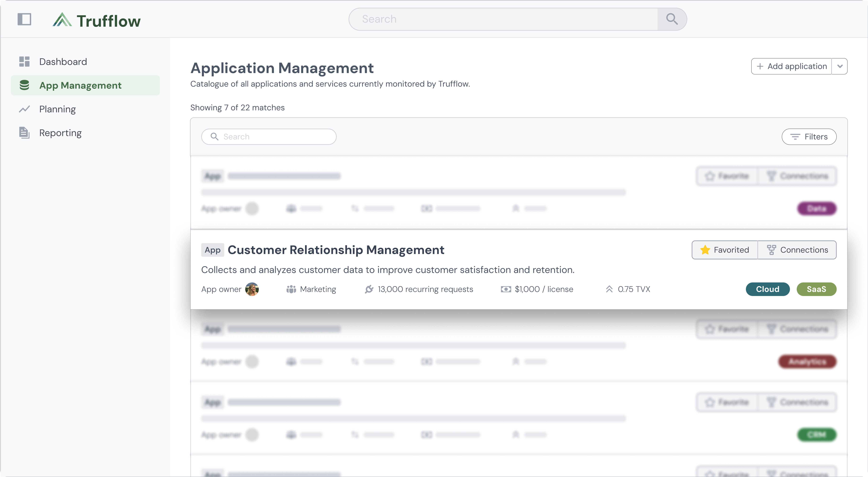Unfavorite Customer Relationship Management via Favorited
The image size is (868, 477).
click(725, 250)
